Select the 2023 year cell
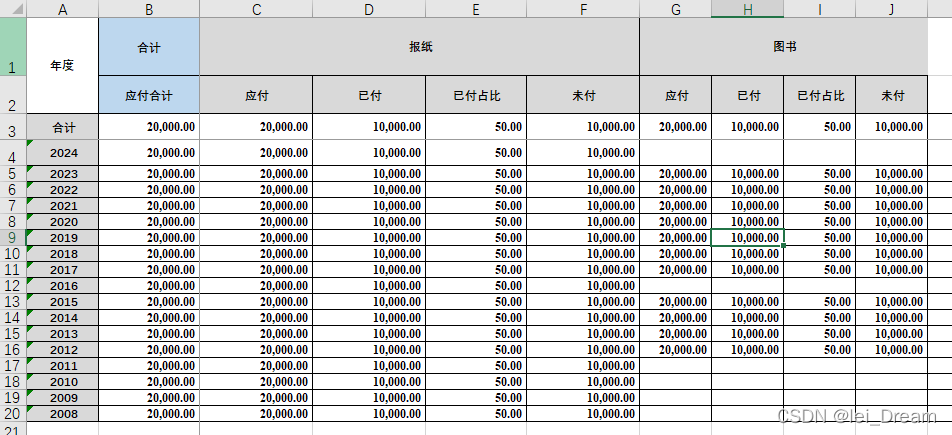This screenshot has height=435, width=952. (x=63, y=174)
